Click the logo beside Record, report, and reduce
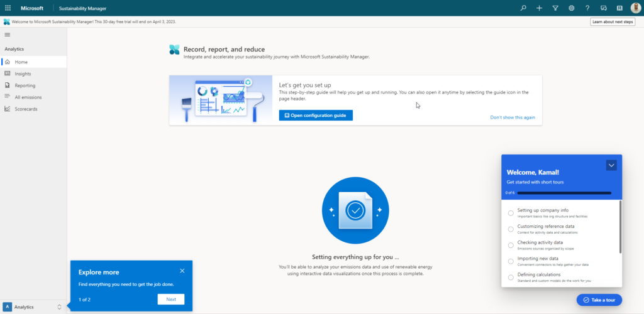Image resolution: width=644 pixels, height=314 pixels. pyautogui.click(x=175, y=50)
